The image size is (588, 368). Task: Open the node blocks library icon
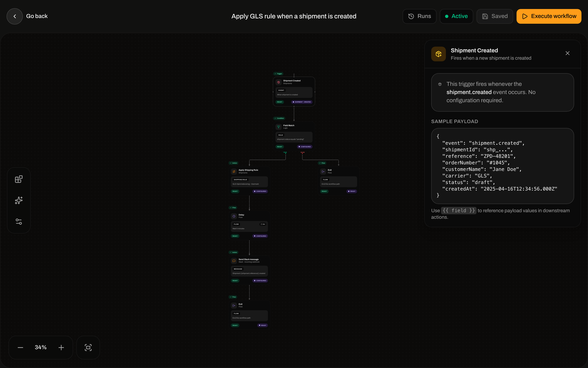click(x=19, y=179)
